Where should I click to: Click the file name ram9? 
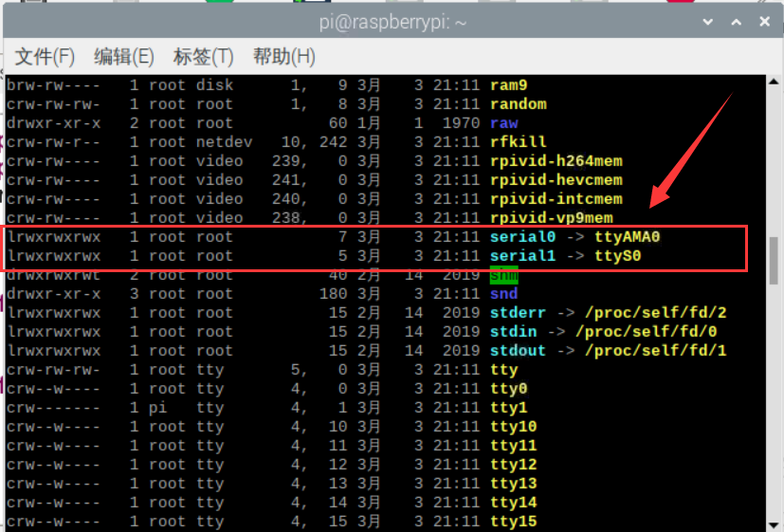point(508,85)
